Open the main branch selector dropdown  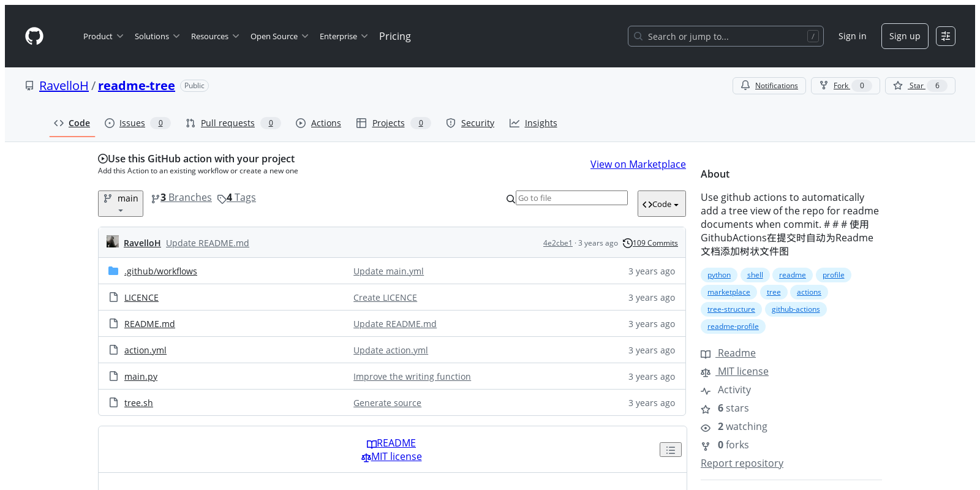(x=121, y=203)
